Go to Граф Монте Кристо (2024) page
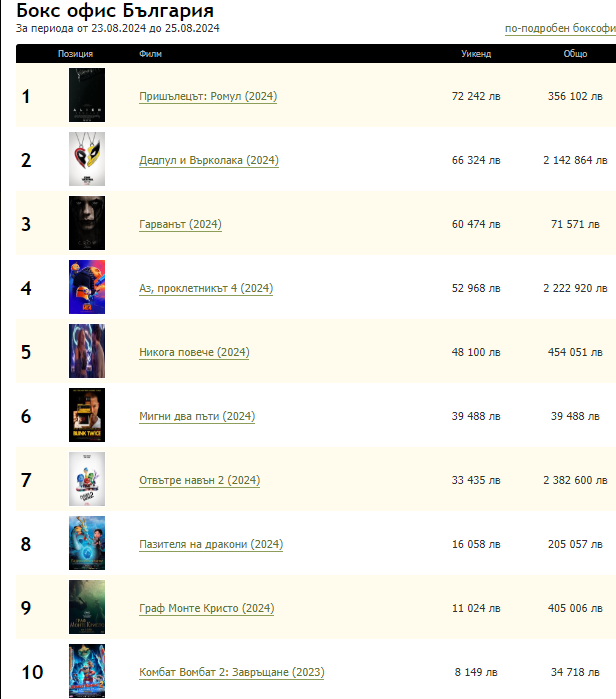Screen dimensions: 616x699 [x=206, y=609]
